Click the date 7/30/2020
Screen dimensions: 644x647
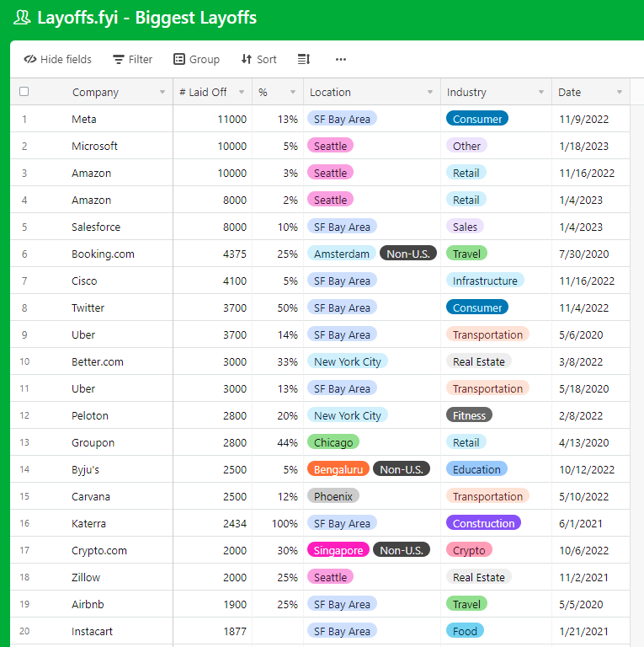(x=583, y=254)
